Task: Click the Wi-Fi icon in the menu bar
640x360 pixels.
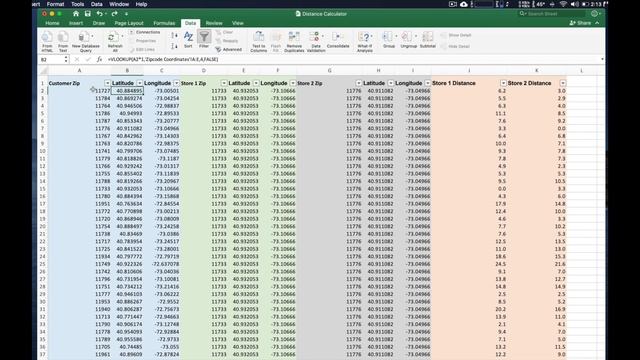Action: 563,4
